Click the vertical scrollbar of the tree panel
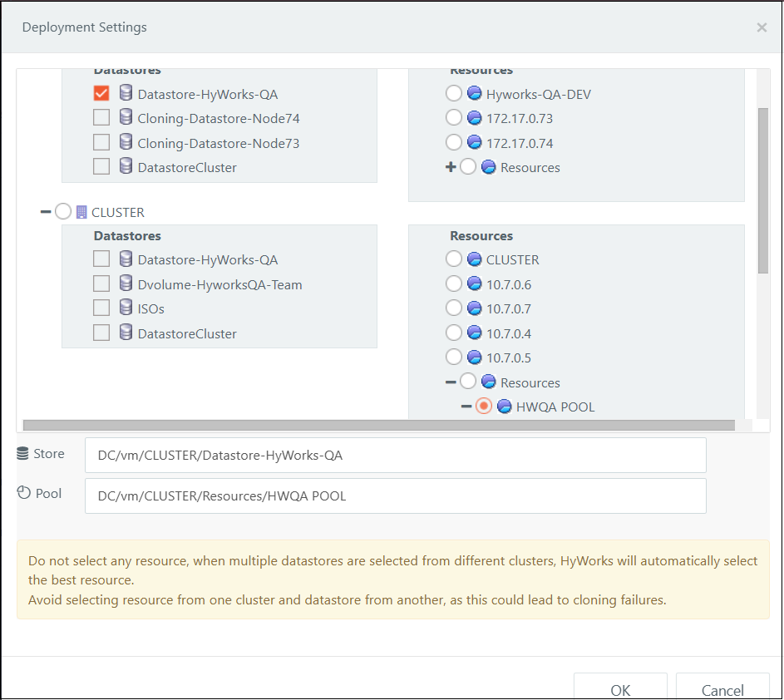 pyautogui.click(x=763, y=191)
